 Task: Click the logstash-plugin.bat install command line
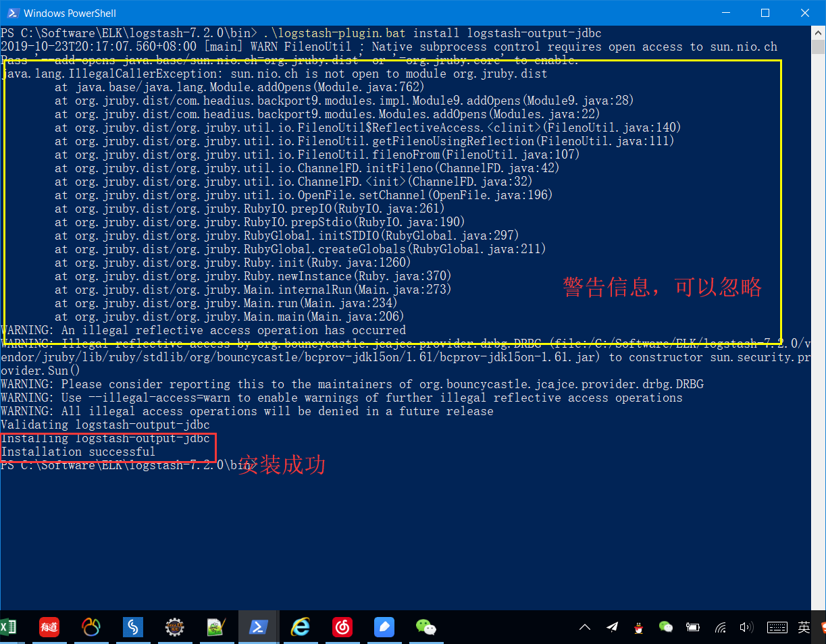(301, 33)
